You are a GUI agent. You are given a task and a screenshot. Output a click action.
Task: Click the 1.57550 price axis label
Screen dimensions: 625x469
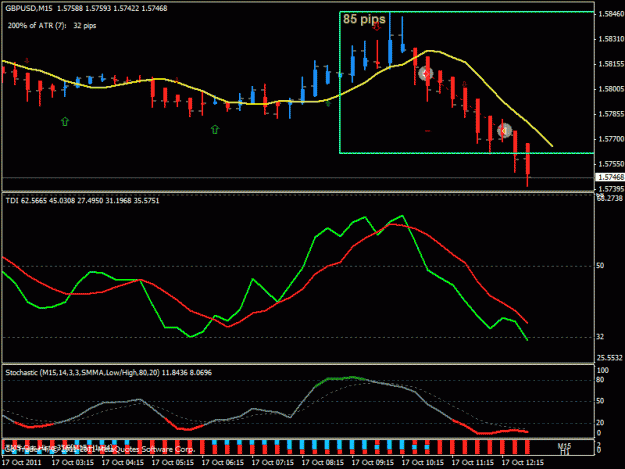611,164
